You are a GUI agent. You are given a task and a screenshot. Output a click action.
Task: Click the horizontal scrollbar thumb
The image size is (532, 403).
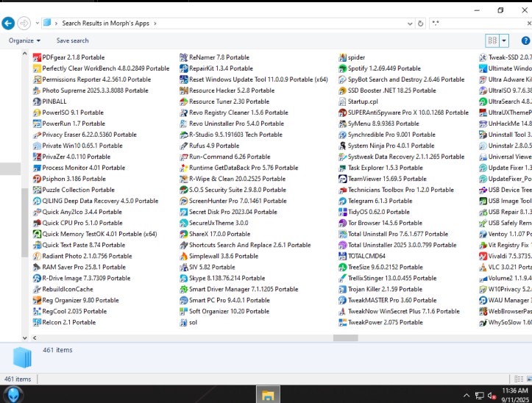coord(345,338)
